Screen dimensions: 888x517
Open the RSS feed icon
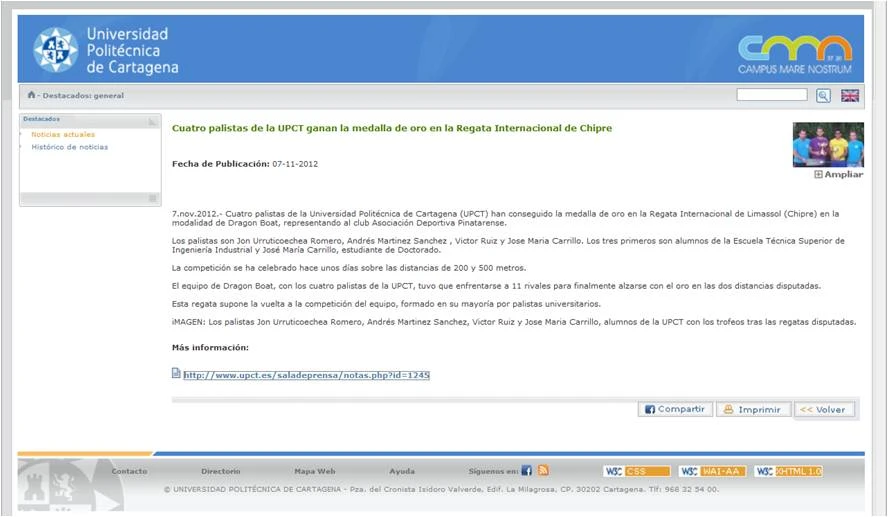point(543,471)
